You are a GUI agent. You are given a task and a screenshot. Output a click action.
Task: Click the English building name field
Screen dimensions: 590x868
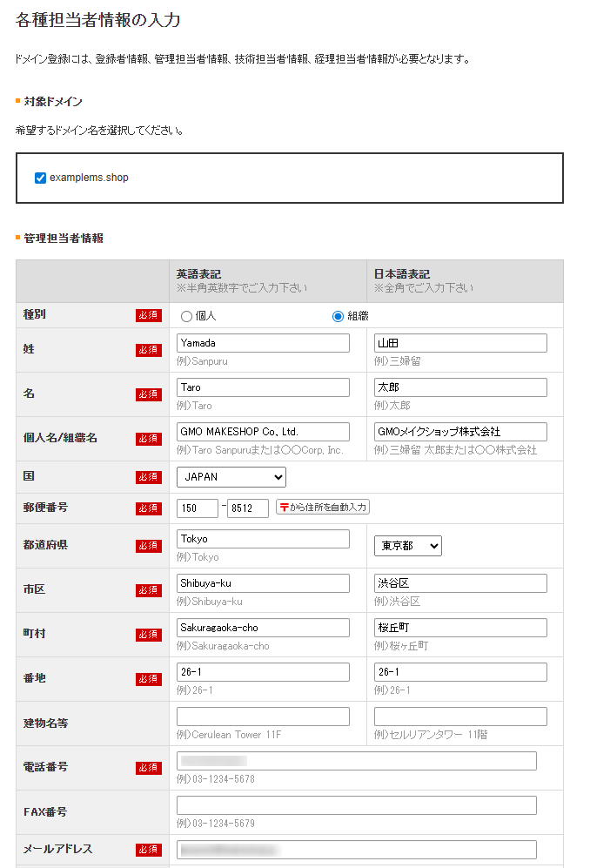[x=263, y=717]
